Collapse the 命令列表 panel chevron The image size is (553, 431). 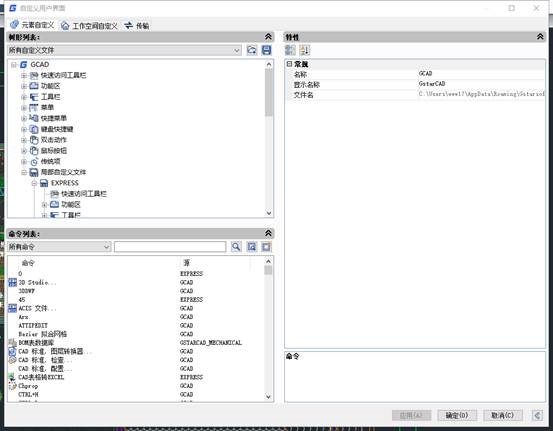click(268, 233)
